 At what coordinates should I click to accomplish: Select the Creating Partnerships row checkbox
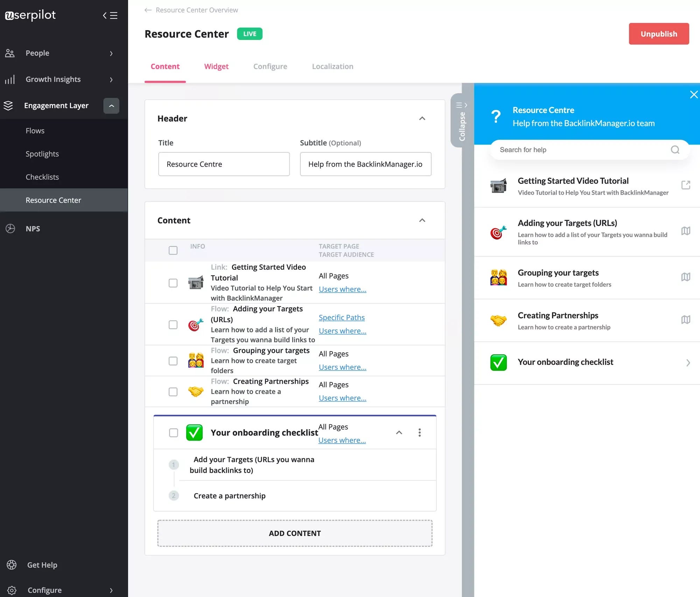click(x=173, y=391)
